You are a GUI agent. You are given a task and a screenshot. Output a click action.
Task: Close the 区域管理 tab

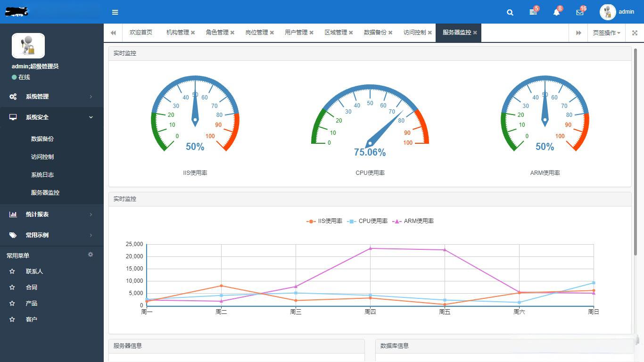pyautogui.click(x=351, y=33)
